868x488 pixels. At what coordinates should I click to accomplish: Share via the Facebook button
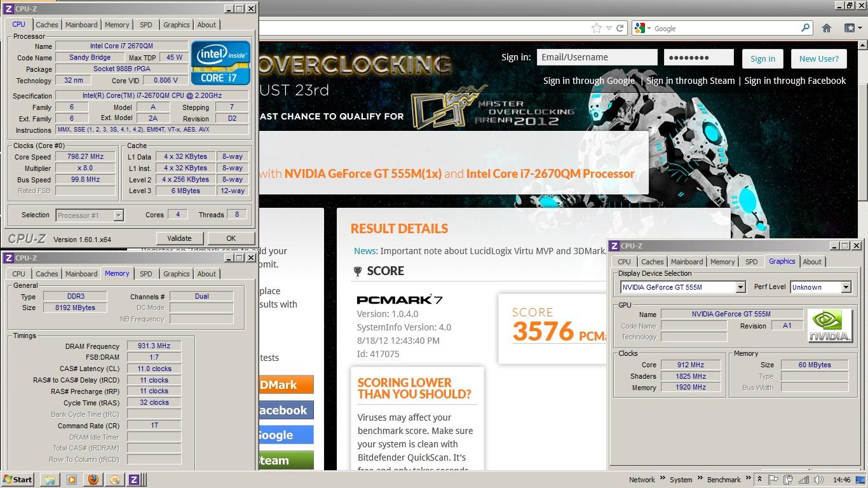click(286, 410)
